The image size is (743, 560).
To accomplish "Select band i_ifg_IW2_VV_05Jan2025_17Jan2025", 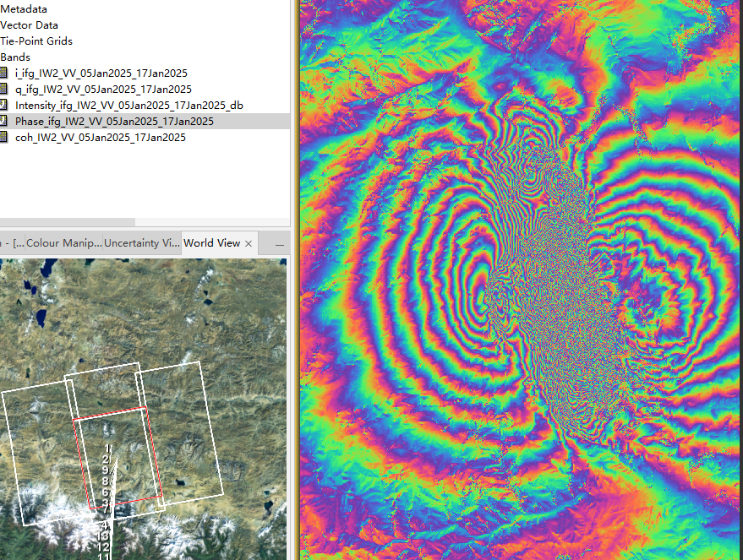I will coord(101,73).
